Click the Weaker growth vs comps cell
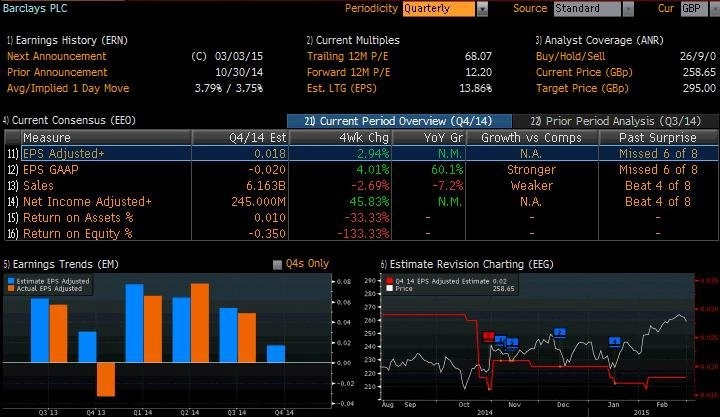Image resolution: width=720 pixels, height=417 pixels. 532,186
